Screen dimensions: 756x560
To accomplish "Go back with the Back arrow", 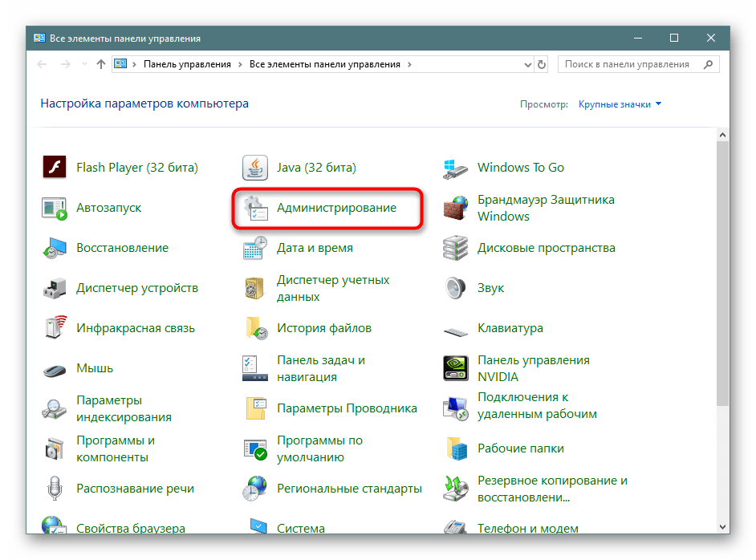I will coord(42,64).
